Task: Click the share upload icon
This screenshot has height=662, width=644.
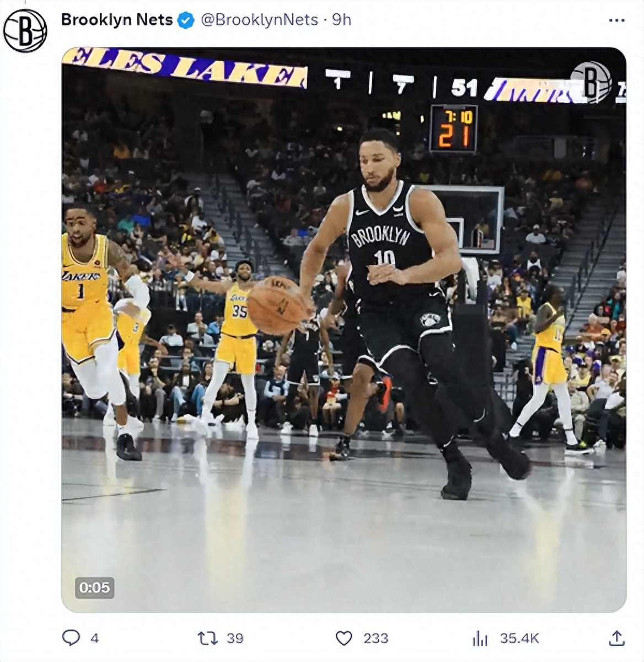Action: 616,638
